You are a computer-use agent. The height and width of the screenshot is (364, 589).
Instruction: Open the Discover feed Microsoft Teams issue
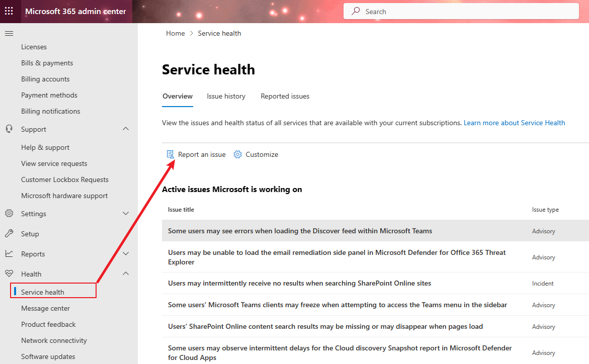pos(300,231)
